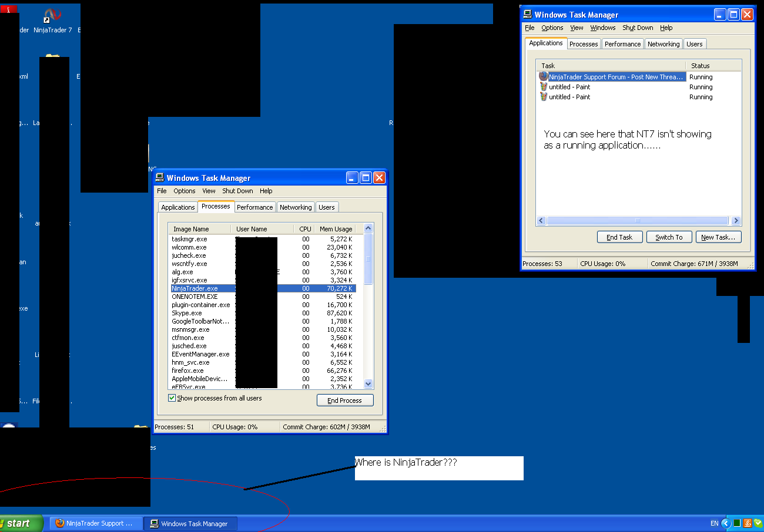Select the firefox.exe process row
Screen dimensions: 764x532
coord(263,371)
